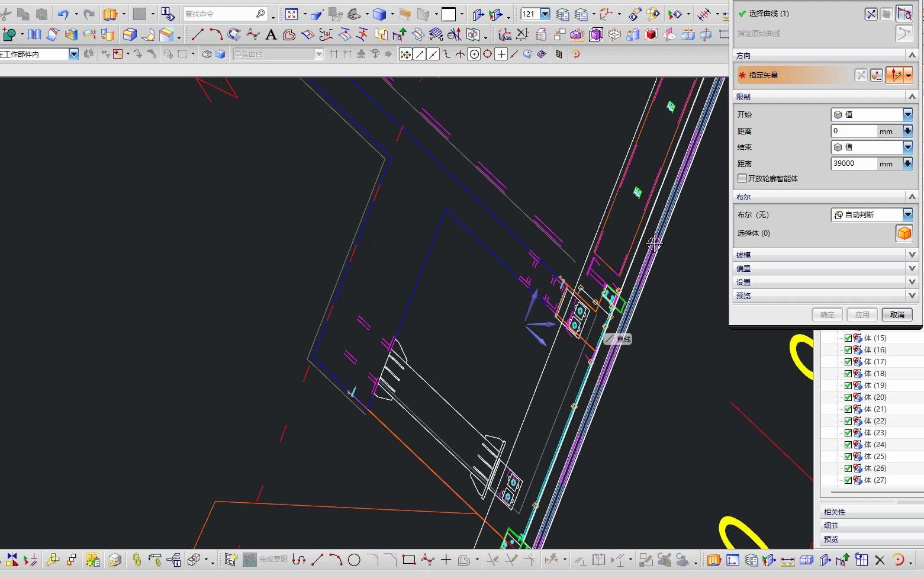Image resolution: width=924 pixels, height=578 pixels.
Task: Select the Circle tool in the bottom toolbar
Action: coord(354,560)
